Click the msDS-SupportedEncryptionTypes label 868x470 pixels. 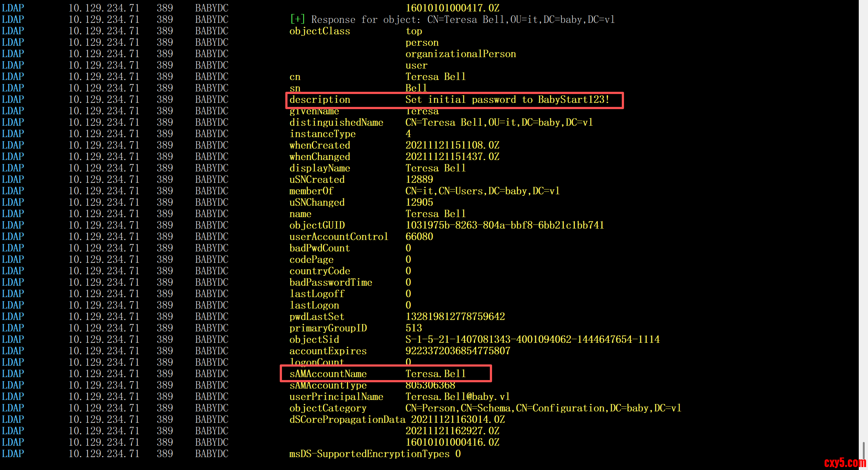[x=369, y=454]
